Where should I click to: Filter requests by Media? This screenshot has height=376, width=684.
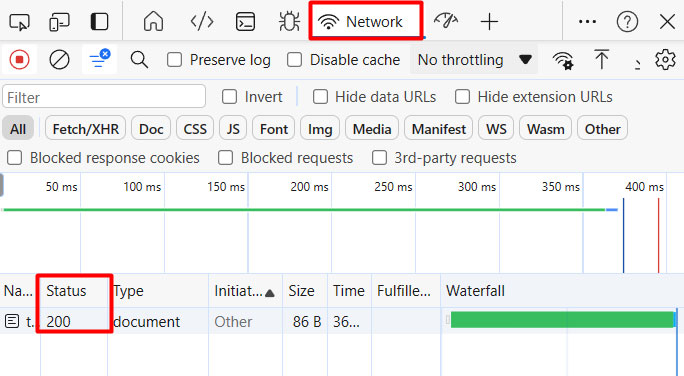(x=372, y=129)
